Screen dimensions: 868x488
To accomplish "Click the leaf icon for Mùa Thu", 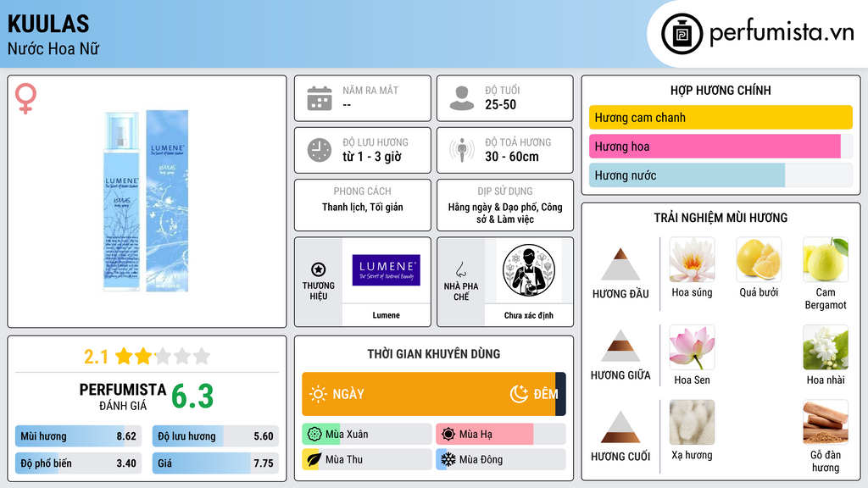I will point(314,459).
